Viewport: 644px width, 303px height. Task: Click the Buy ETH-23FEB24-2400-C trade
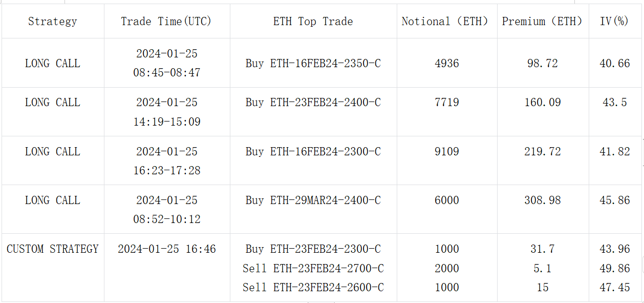[313, 103]
